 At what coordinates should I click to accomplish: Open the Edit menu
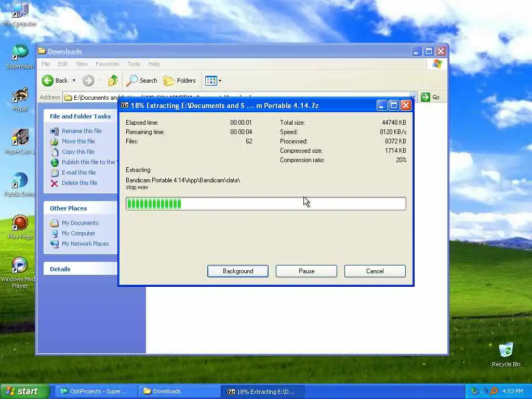tap(63, 64)
